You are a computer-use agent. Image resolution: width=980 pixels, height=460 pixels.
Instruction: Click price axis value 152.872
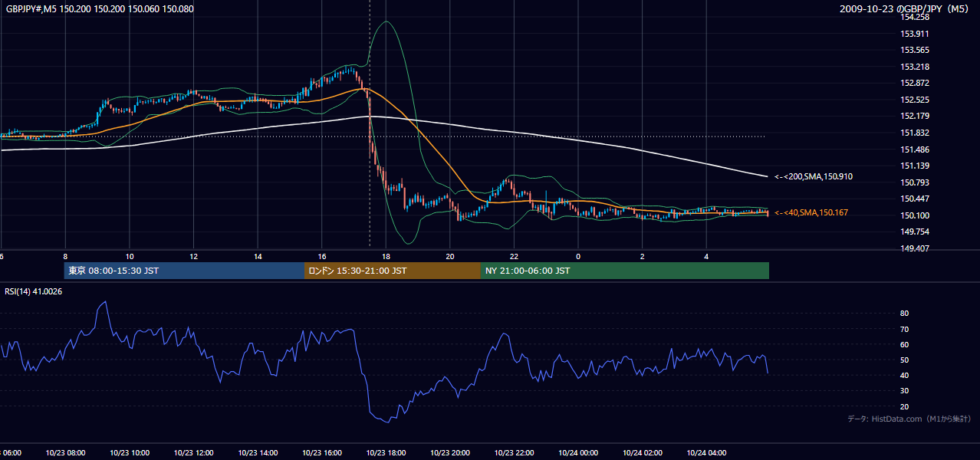click(x=916, y=83)
